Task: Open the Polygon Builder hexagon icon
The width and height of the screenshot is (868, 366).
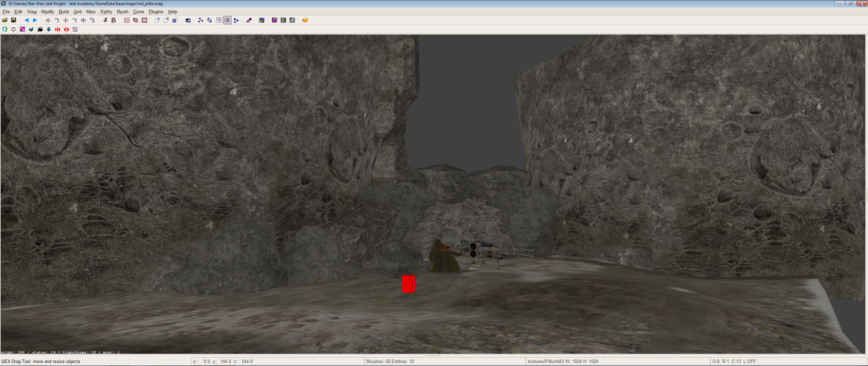Action: click(x=14, y=29)
